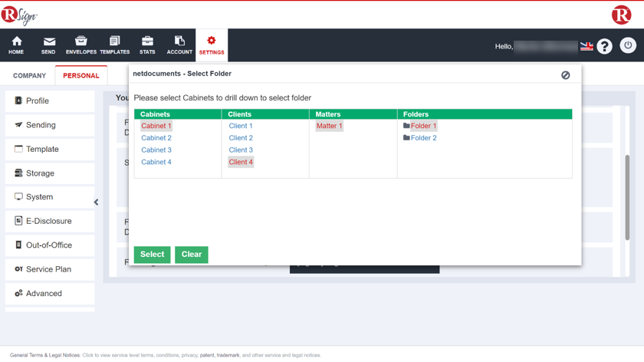
Task: Select Client 1
Action: click(241, 126)
